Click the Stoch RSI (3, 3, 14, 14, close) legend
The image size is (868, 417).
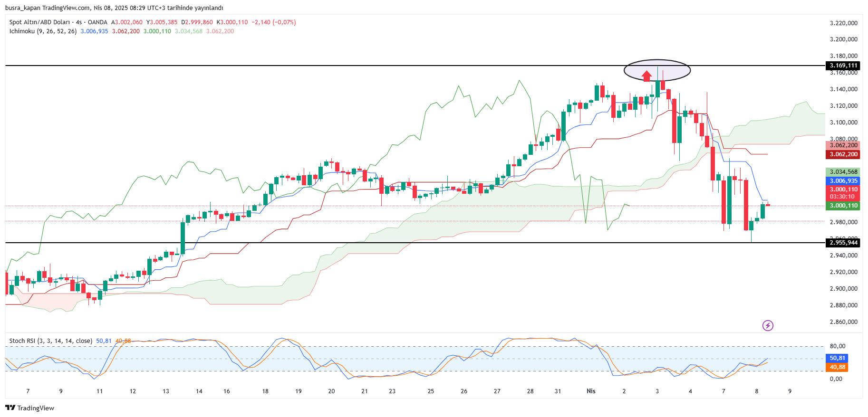tap(50, 341)
